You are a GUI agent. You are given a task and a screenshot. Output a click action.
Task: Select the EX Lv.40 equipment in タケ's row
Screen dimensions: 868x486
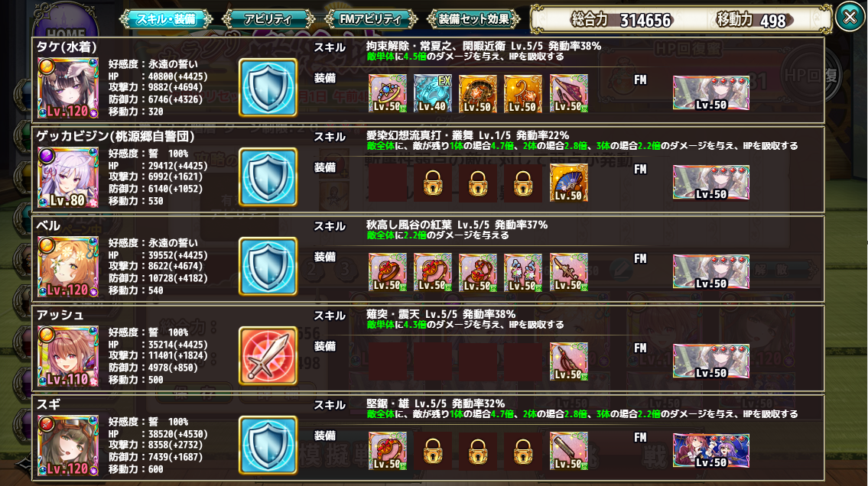432,93
